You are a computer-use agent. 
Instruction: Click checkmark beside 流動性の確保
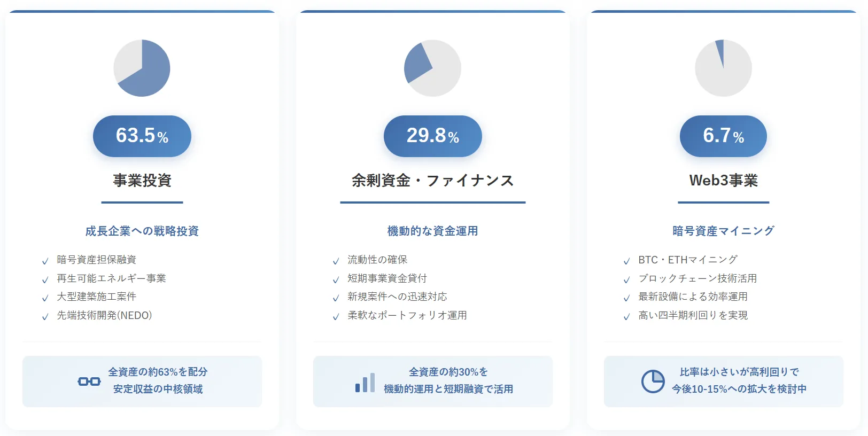point(336,261)
